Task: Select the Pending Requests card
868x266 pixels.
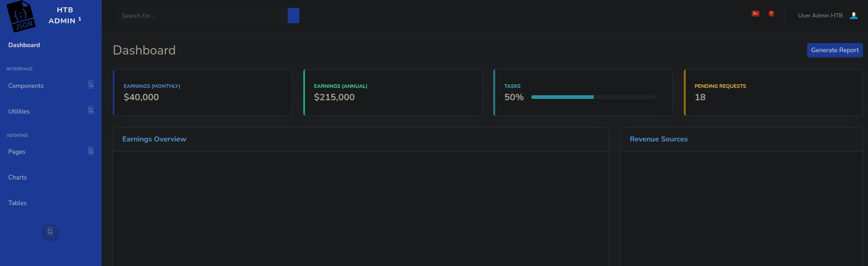Action: tap(773, 92)
